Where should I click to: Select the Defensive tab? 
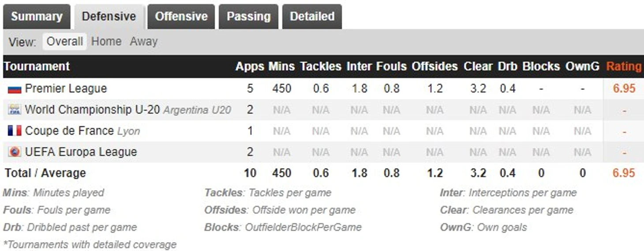[x=109, y=17]
